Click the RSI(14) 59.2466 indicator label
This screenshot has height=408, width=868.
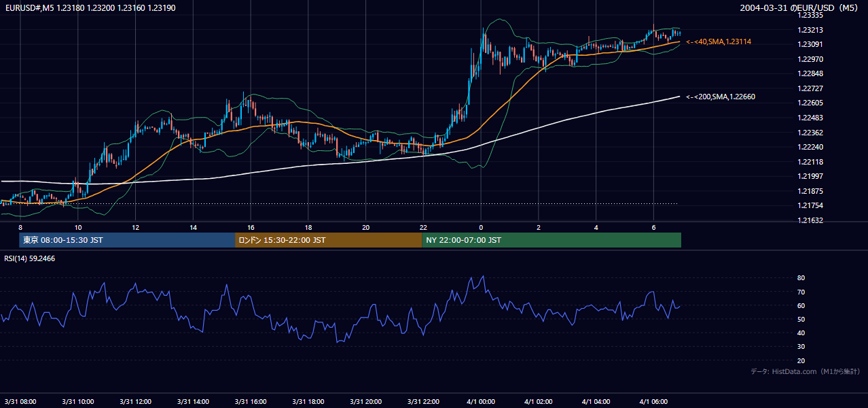[x=30, y=258]
